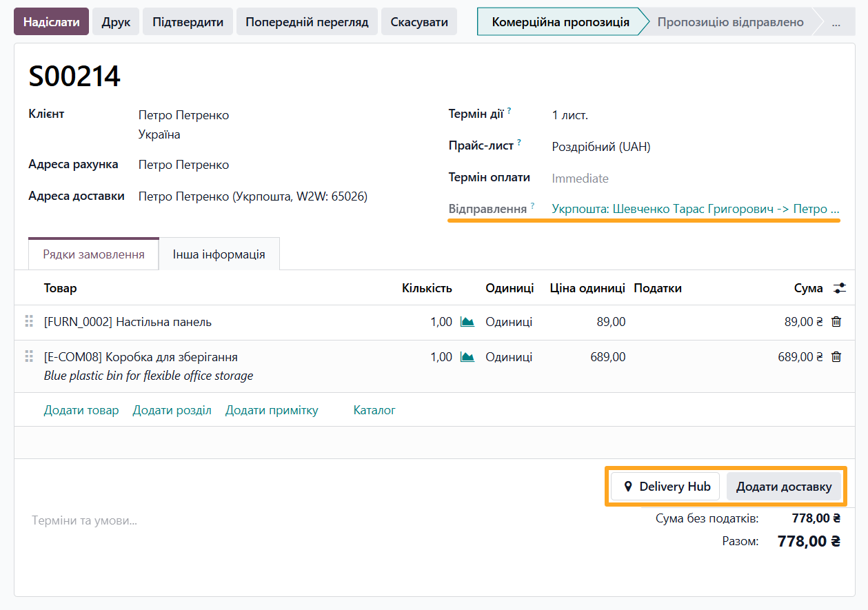
Task: Click Додати примітку link
Action: [x=272, y=410]
